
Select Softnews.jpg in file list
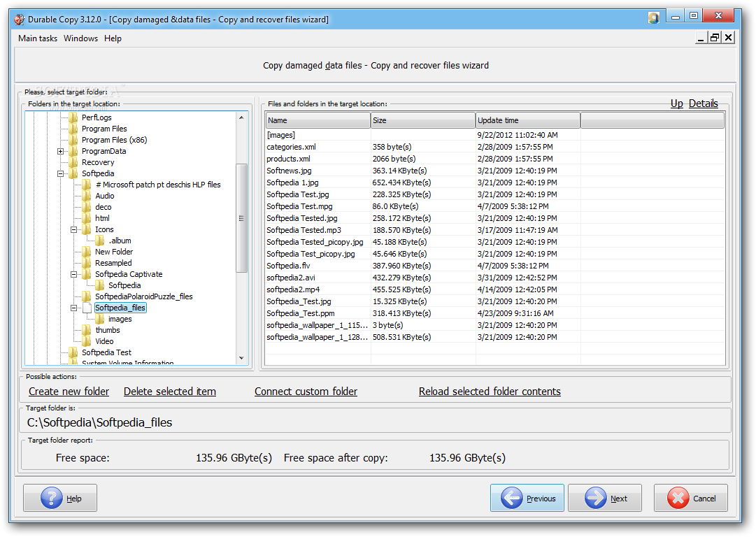(289, 171)
